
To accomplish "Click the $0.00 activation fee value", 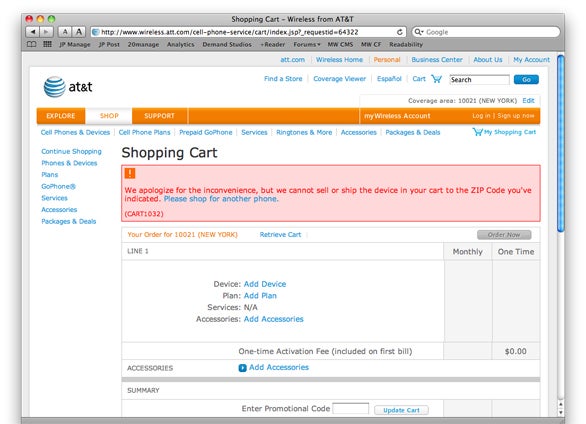I will (x=515, y=352).
